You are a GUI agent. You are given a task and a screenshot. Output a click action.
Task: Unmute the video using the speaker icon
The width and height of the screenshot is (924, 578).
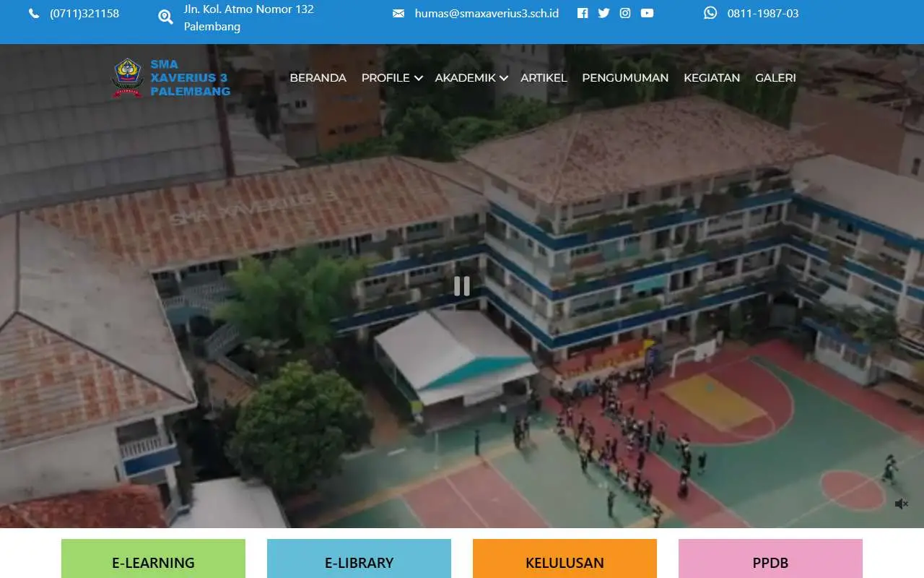[901, 504]
